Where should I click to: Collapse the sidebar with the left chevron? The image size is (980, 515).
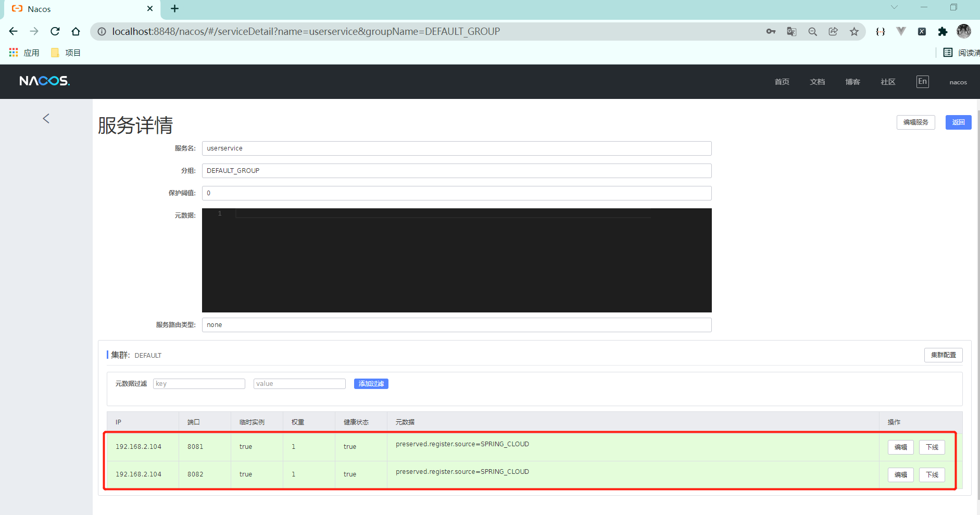[46, 119]
